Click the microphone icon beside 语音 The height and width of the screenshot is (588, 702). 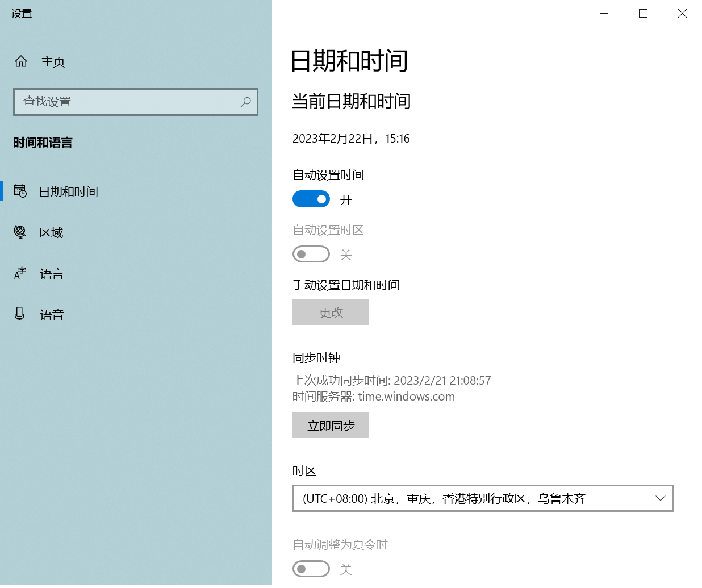pyautogui.click(x=20, y=314)
